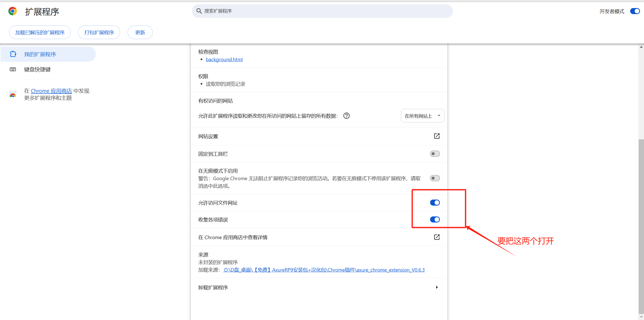Click the Chrome Web Store rainbow icon
Image resolution: width=644 pixels, height=320 pixels.
click(x=13, y=94)
